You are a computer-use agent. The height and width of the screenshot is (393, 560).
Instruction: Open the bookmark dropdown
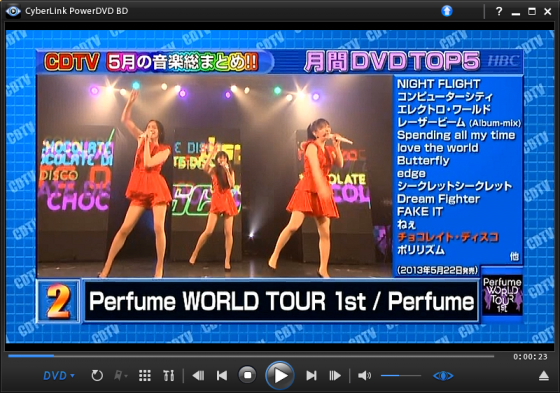coord(120,376)
